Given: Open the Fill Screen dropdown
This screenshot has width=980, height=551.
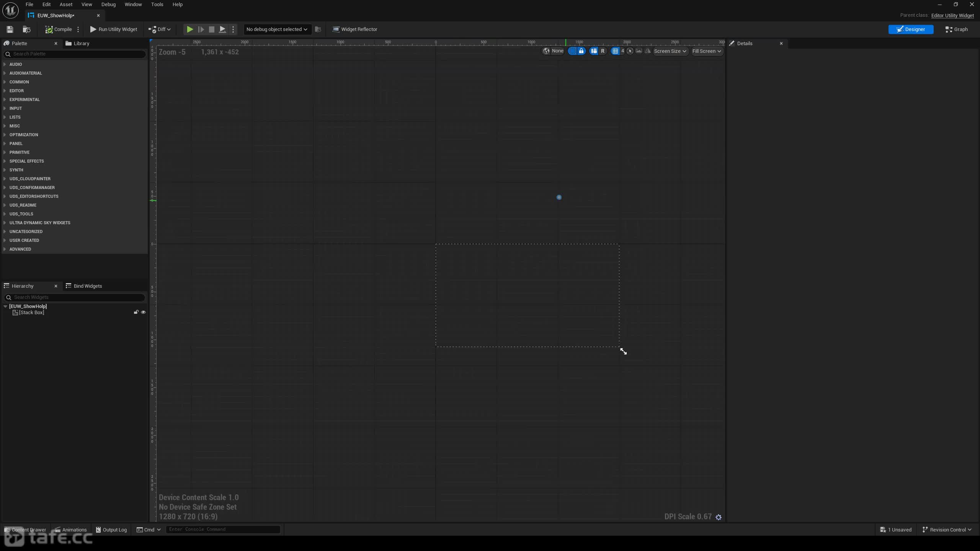Looking at the screenshot, I should coord(707,51).
